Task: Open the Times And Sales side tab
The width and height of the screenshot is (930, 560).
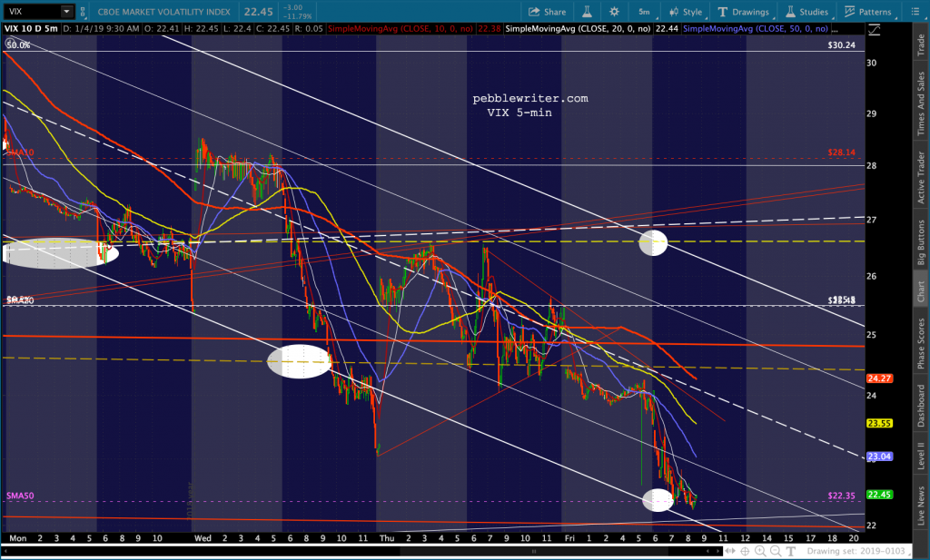Action: point(921,104)
